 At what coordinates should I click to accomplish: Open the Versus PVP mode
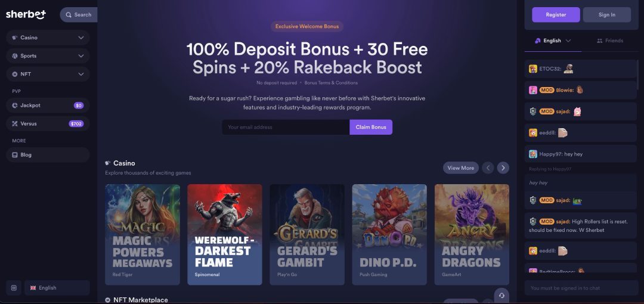pyautogui.click(x=48, y=123)
